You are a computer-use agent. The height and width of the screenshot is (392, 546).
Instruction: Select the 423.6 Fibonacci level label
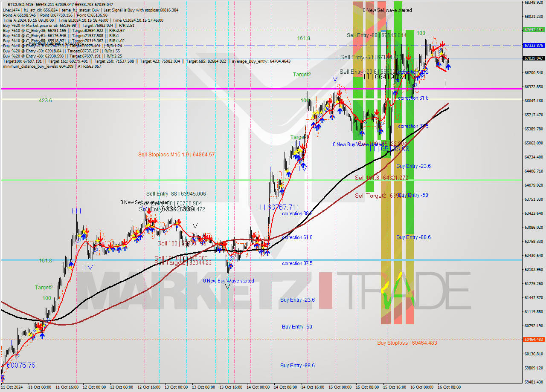point(45,101)
